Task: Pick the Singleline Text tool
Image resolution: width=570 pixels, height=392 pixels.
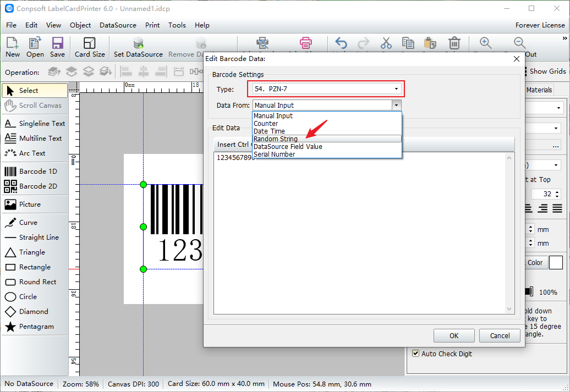Action: point(35,124)
